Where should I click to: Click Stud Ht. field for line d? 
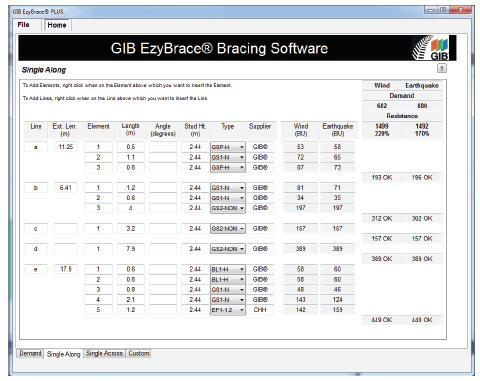195,249
